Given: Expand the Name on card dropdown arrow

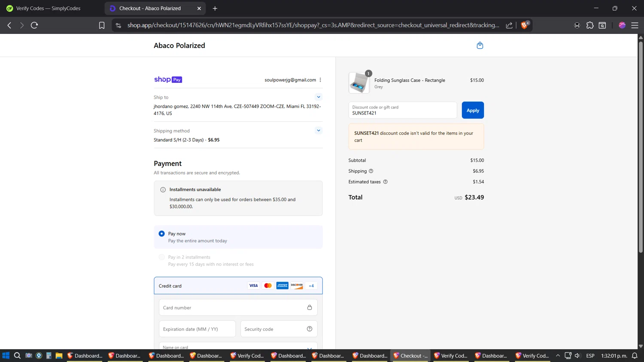Looking at the screenshot, I should click(310, 347).
